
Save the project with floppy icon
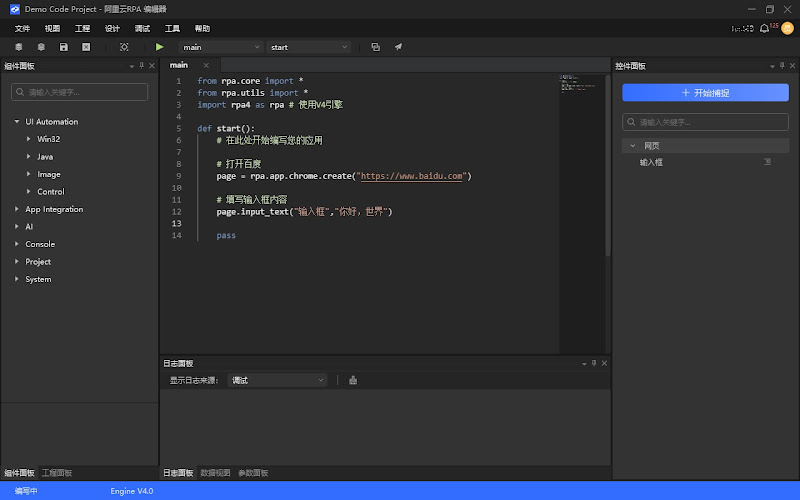click(x=64, y=47)
